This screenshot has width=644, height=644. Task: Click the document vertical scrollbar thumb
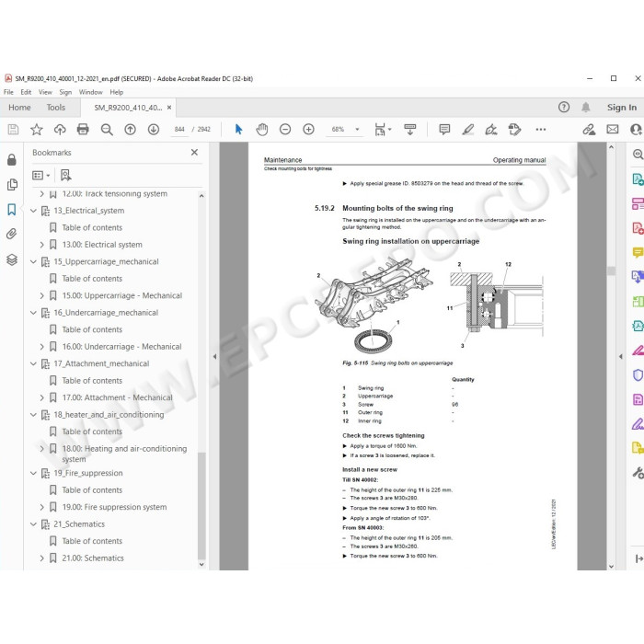[x=611, y=270]
